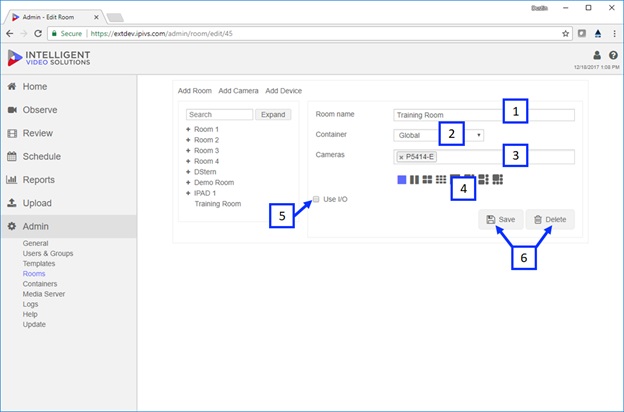Click the user account icon
624x412 pixels.
[x=597, y=55]
